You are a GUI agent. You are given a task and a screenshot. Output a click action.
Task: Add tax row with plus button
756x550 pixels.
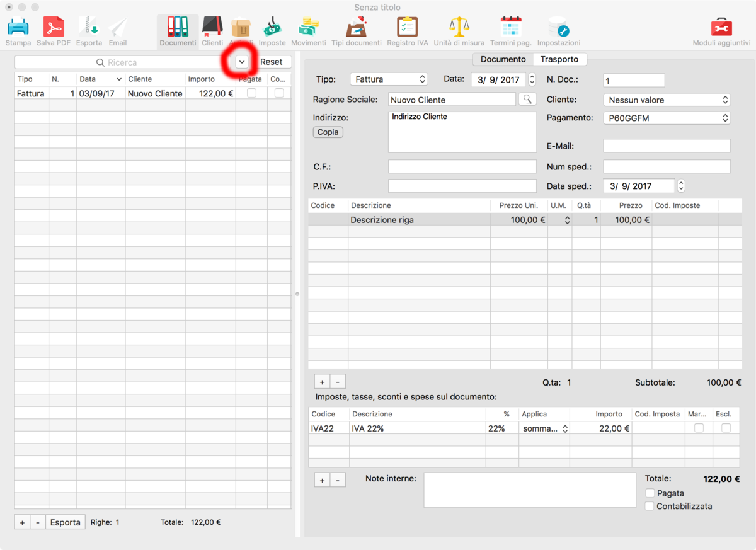click(x=322, y=480)
